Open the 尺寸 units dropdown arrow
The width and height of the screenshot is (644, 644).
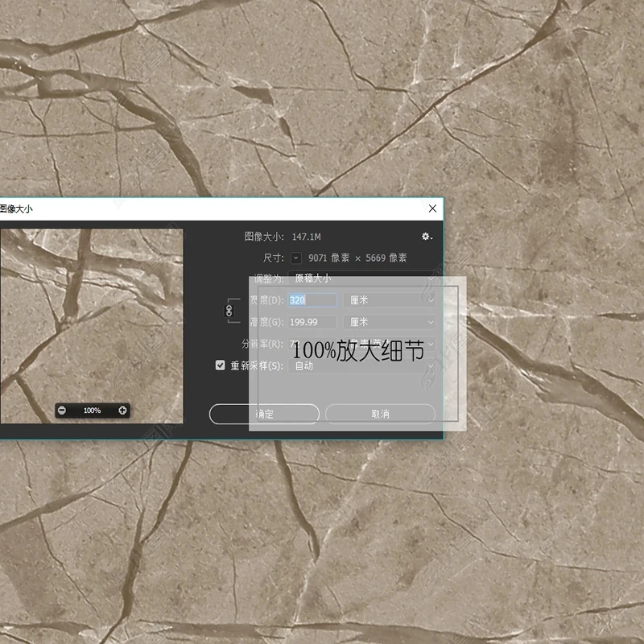pos(295,258)
